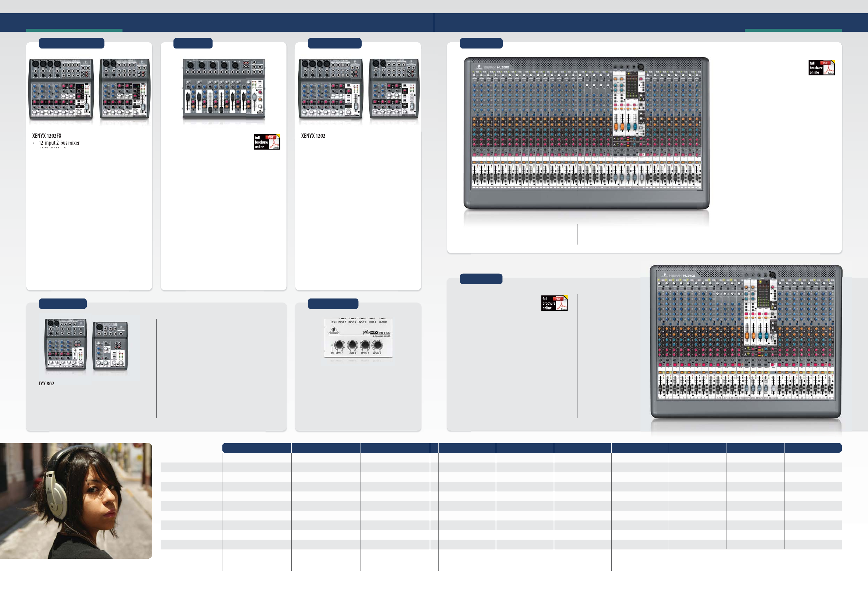Open the PDF brochure icon under five-fader mixer
868x589 pixels.
coord(267,142)
